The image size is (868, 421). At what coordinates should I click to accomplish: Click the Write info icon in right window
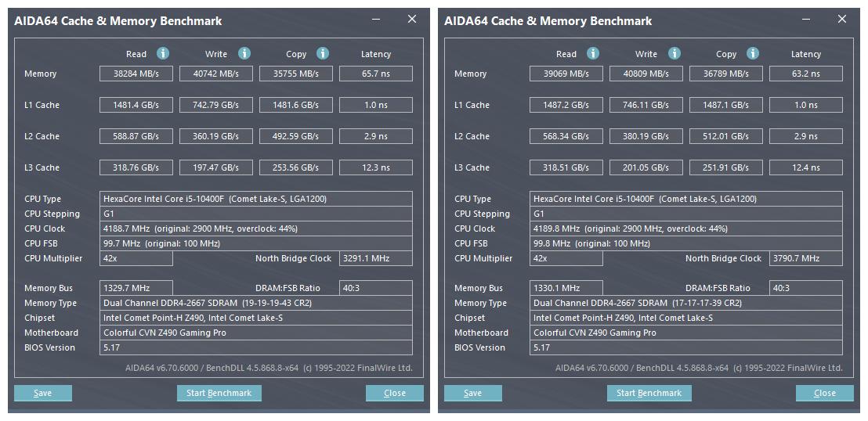(x=675, y=53)
